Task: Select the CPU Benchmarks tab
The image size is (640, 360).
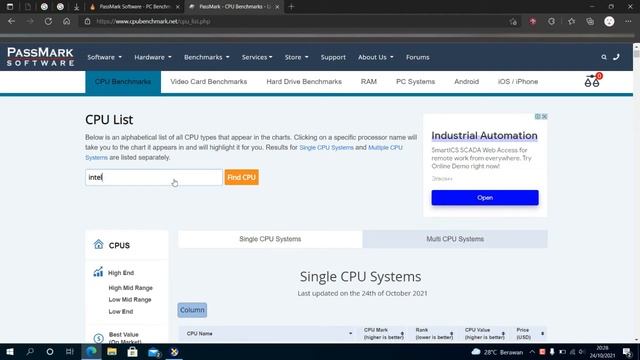Action: pyautogui.click(x=123, y=82)
